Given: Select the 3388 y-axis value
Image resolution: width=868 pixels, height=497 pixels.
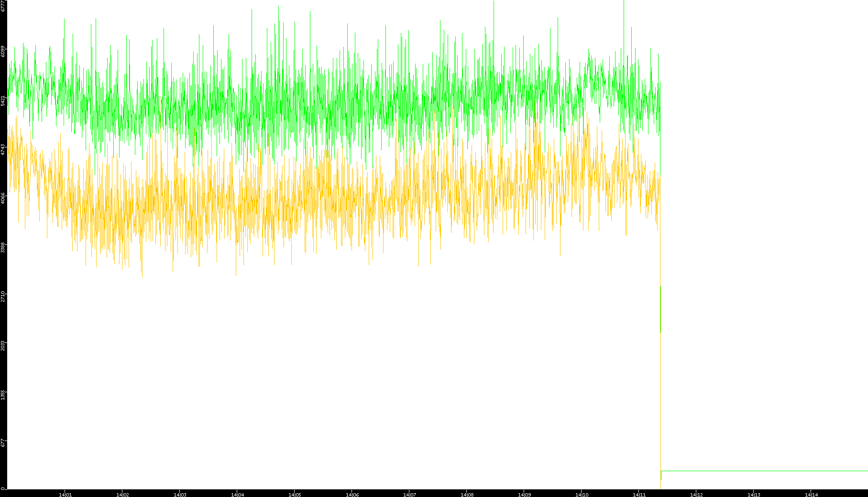Looking at the screenshot, I should 3,247.
